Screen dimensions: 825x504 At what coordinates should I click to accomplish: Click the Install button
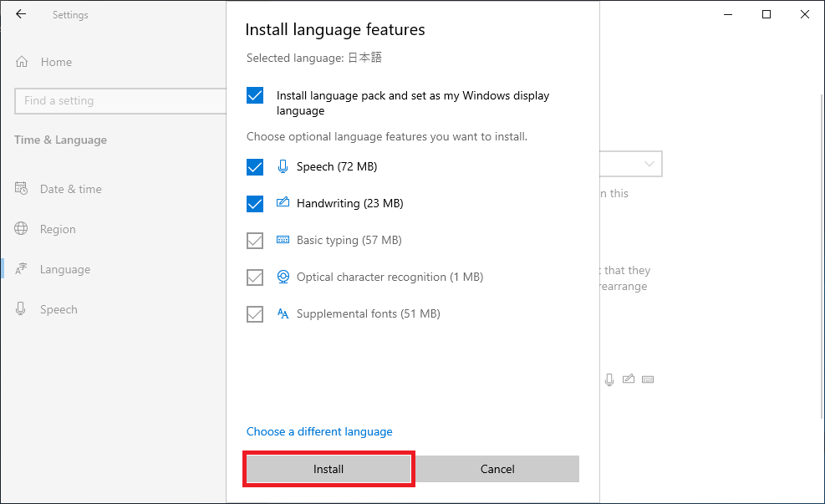coord(328,469)
